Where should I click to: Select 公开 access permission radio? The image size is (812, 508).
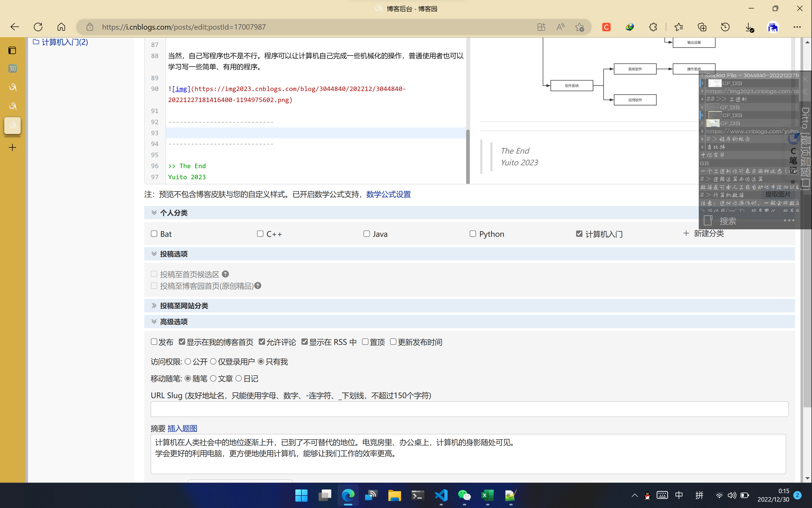tap(188, 361)
